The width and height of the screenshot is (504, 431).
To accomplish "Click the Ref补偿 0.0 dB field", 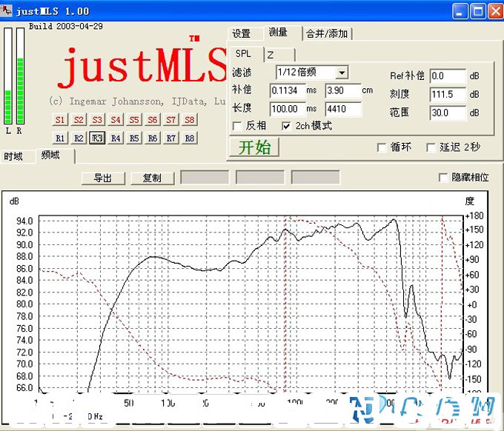I will 448,76.
